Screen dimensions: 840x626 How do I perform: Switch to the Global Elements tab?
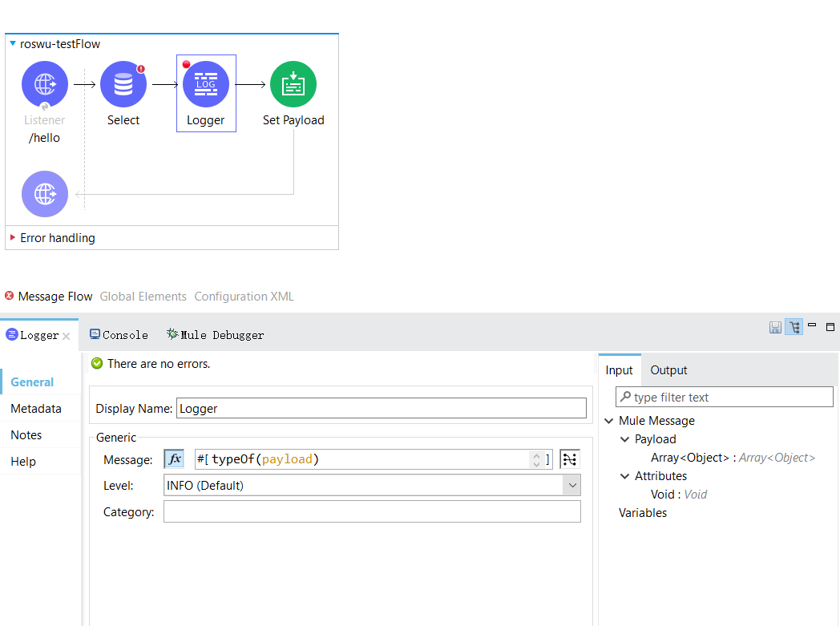pos(143,296)
